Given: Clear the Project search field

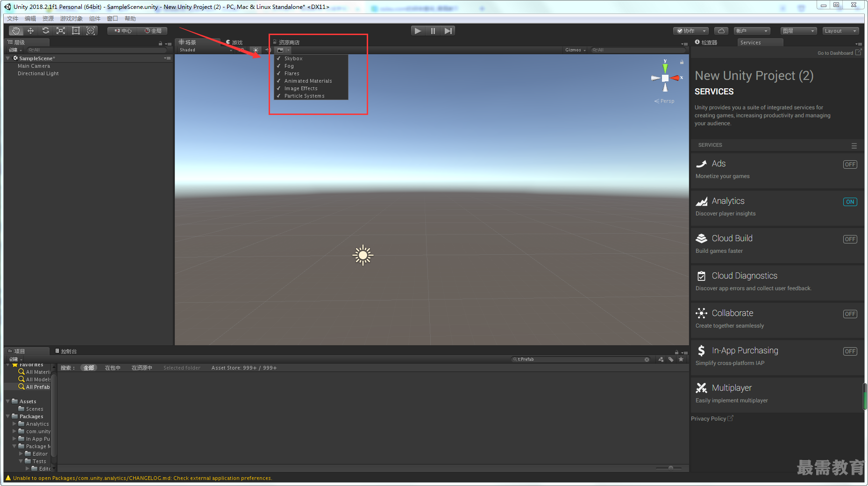Looking at the screenshot, I should (x=647, y=359).
